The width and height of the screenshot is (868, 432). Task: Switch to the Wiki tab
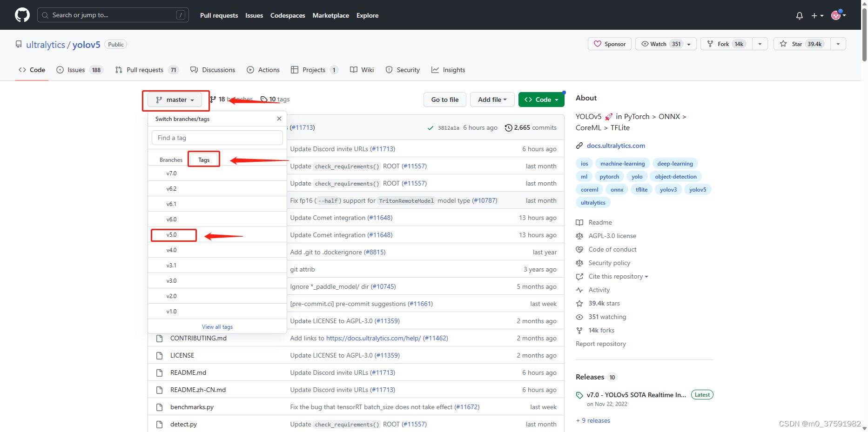[x=362, y=70]
